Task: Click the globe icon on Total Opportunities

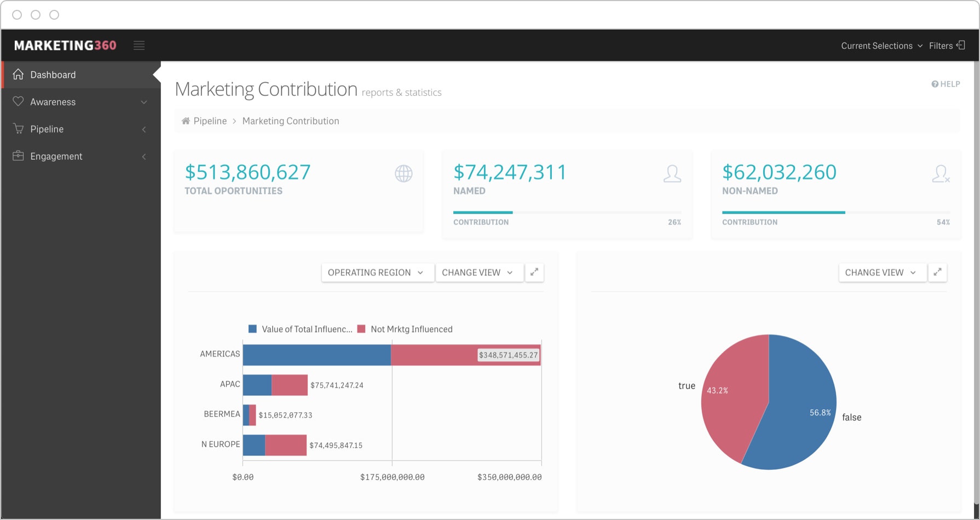Action: 403,174
